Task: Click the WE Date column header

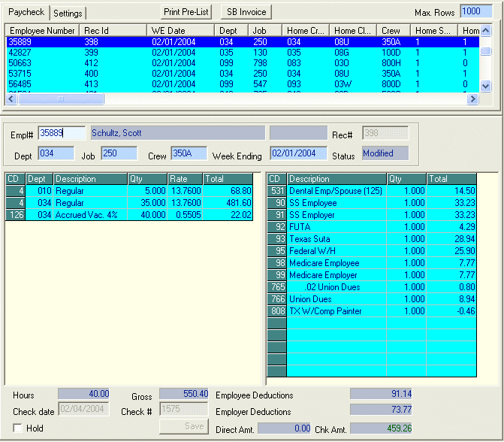Action: pyautogui.click(x=180, y=31)
